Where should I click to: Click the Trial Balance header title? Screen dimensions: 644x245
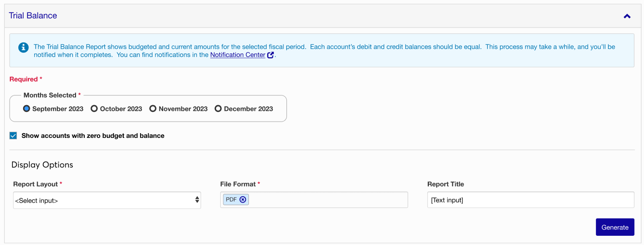[33, 16]
